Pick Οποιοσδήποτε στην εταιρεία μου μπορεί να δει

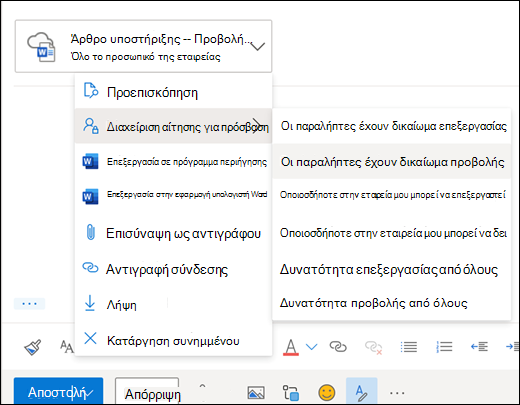(x=392, y=233)
